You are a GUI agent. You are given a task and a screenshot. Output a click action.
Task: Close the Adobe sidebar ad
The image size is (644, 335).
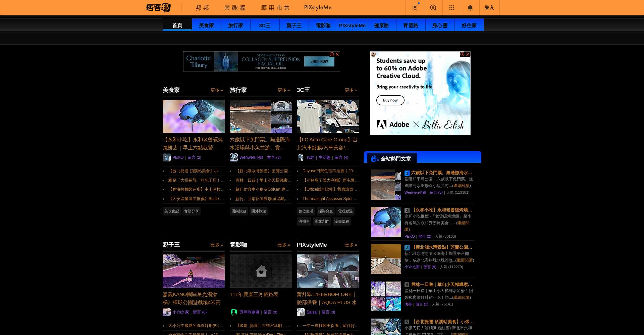tap(468, 54)
